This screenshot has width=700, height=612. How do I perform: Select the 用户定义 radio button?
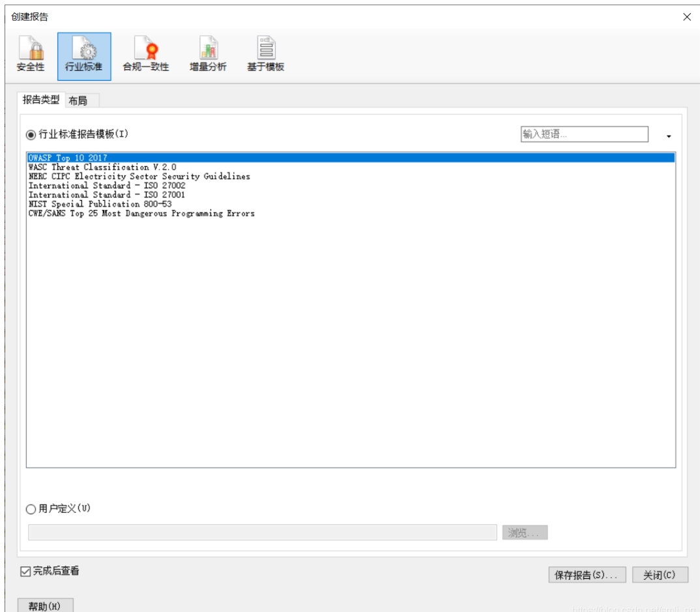pos(31,509)
